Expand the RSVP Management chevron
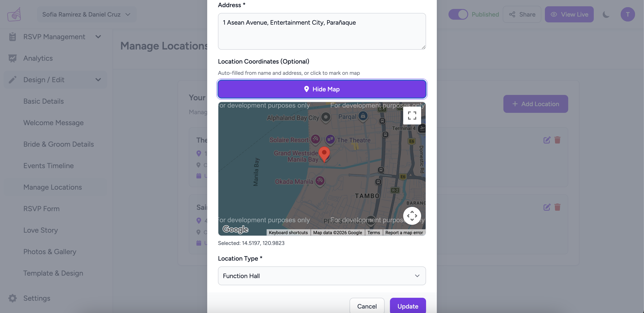The width and height of the screenshot is (644, 313). (98, 37)
